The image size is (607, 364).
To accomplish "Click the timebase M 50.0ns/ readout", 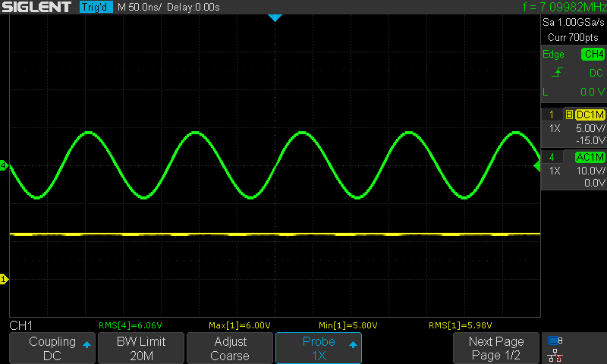I will pyautogui.click(x=139, y=7).
